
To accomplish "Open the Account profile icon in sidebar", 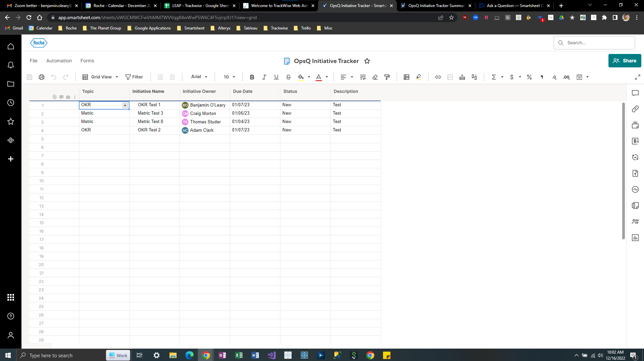I will 11,335.
